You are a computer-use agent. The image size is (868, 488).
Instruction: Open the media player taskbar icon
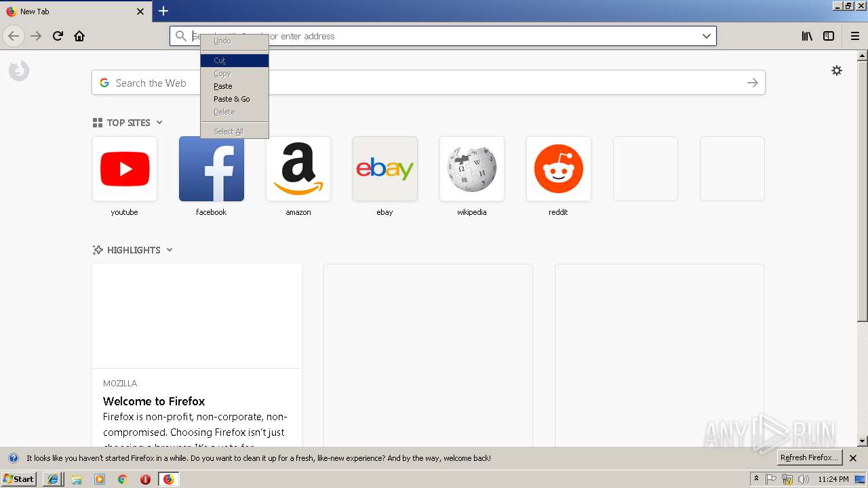point(100,479)
